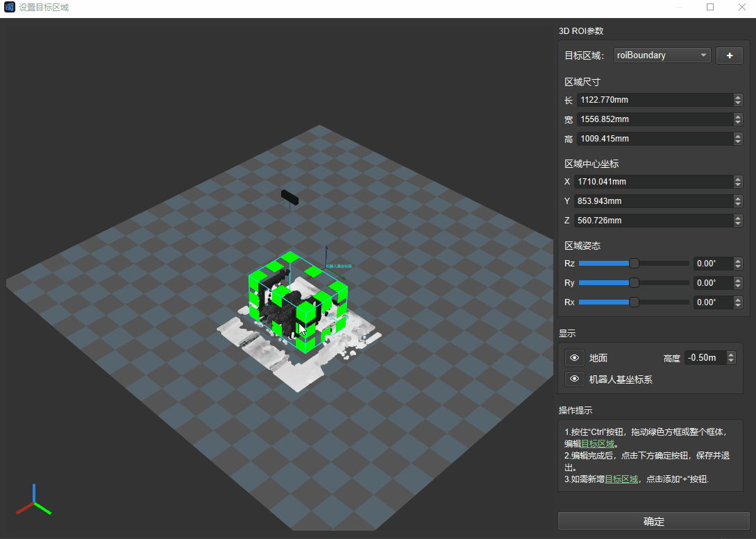756x539 pixels.
Task: Click the 目标区域 link in hint line three
Action: point(621,479)
